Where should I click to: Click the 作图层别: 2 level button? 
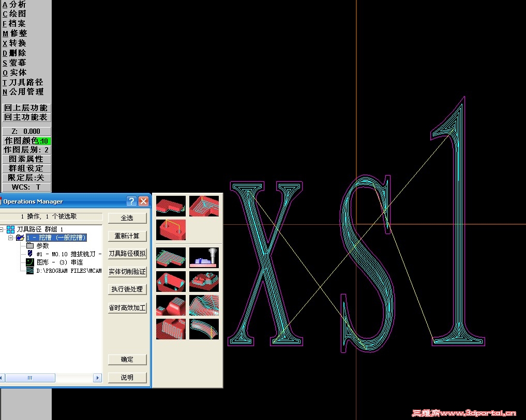(x=26, y=150)
